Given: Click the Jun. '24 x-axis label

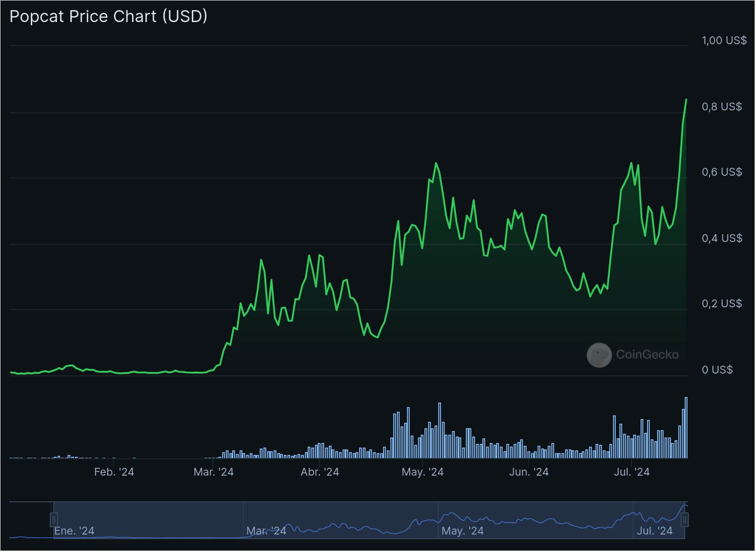Looking at the screenshot, I should click(529, 472).
